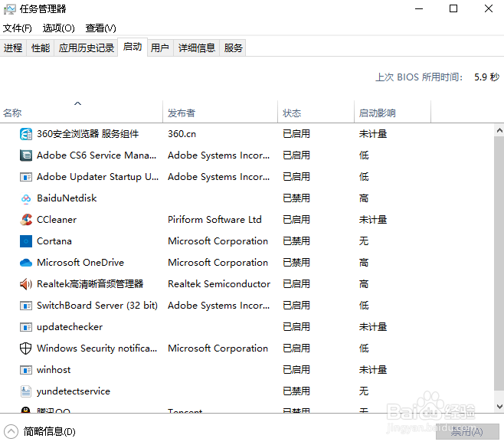
Task: Click the Microsoft OneDrive cloud icon
Action: tap(26, 263)
